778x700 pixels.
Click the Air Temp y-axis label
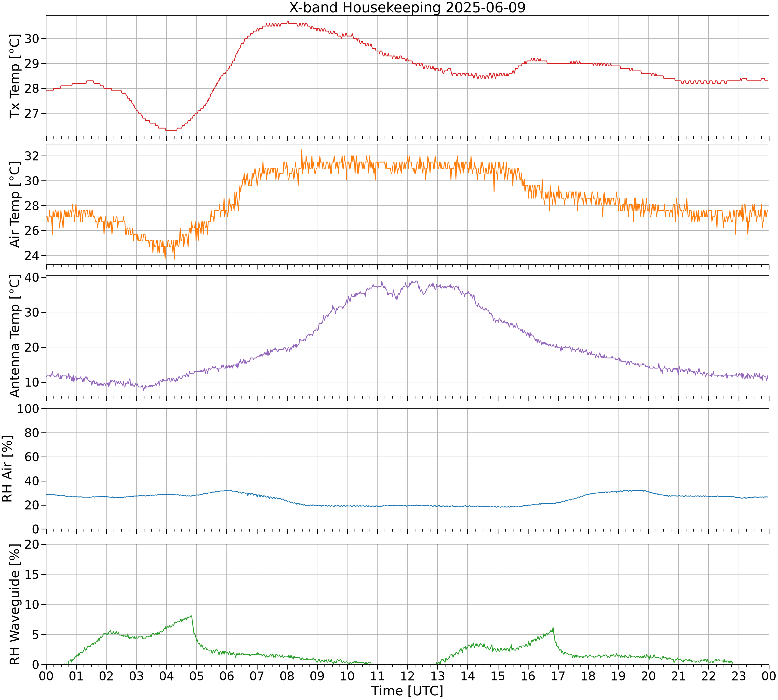pos(15,204)
